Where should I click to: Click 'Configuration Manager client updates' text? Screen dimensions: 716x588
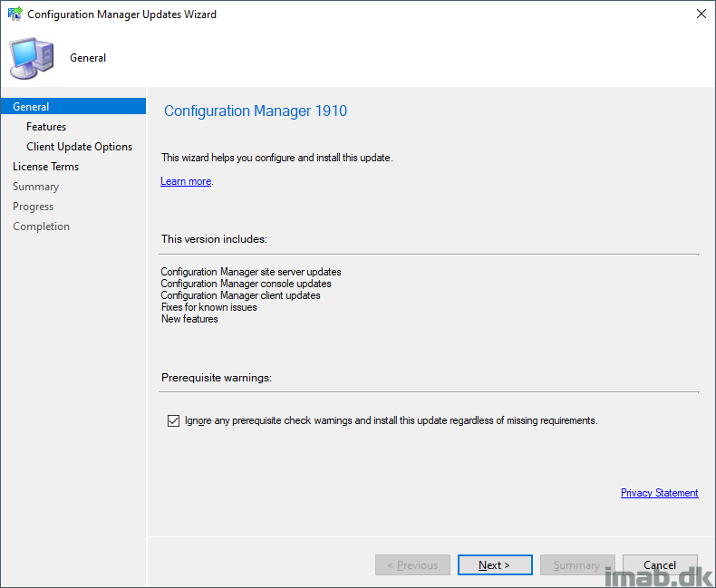(x=241, y=295)
